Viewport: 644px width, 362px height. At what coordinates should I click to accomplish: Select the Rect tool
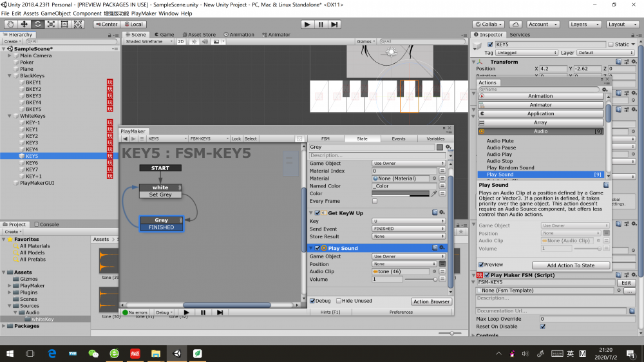point(64,24)
